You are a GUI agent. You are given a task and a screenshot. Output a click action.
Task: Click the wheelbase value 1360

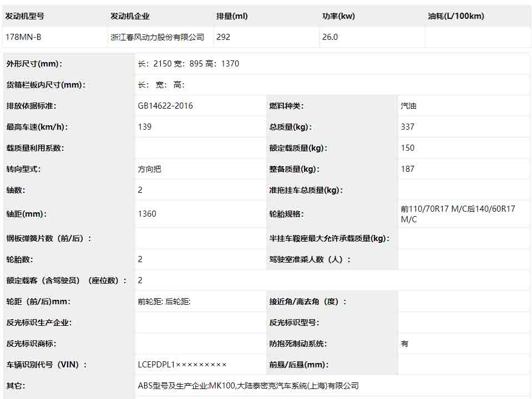coord(147,214)
